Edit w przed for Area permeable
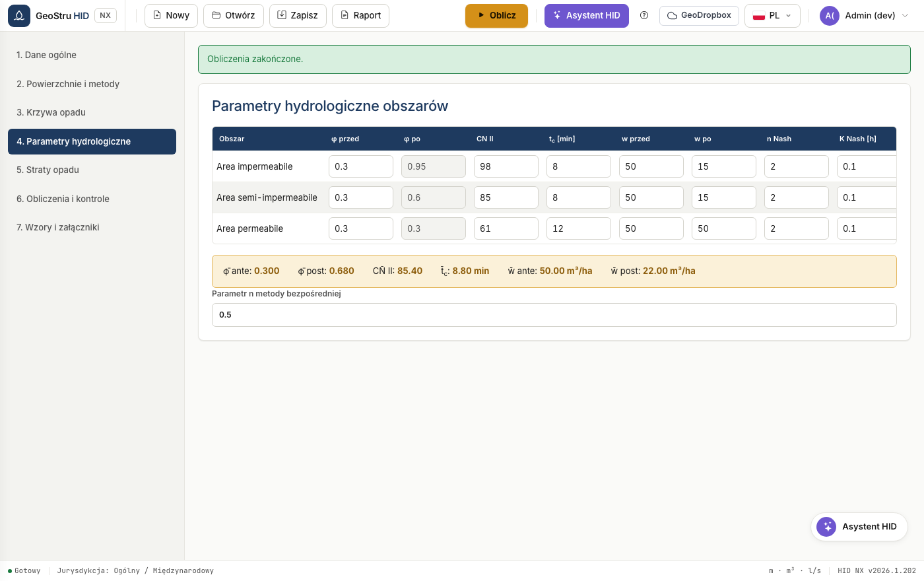Screen dimensions: 924x581 [651, 228]
